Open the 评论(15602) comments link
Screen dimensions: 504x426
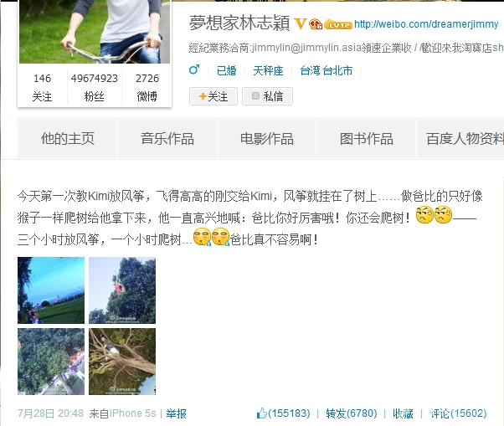point(459,413)
